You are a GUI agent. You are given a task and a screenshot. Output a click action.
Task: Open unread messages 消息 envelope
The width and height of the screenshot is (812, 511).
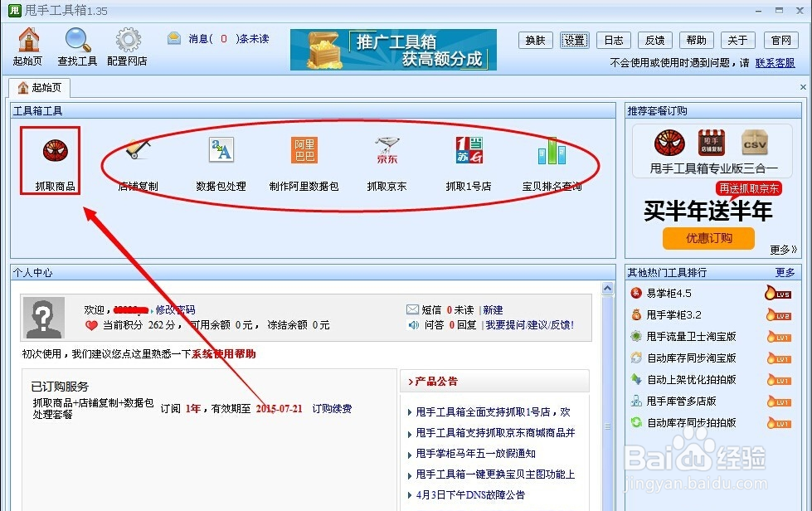(174, 38)
